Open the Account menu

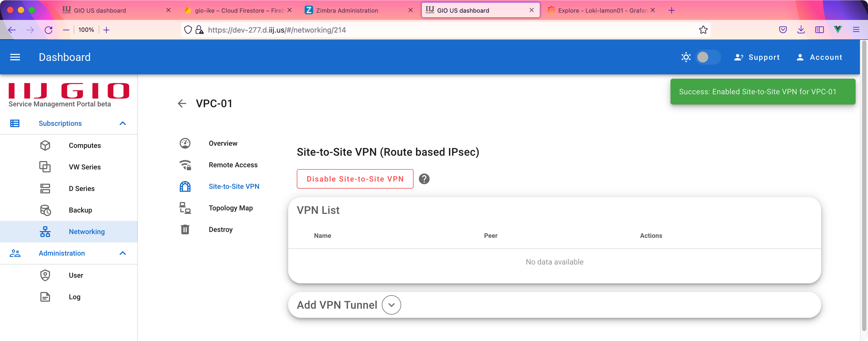pyautogui.click(x=820, y=57)
